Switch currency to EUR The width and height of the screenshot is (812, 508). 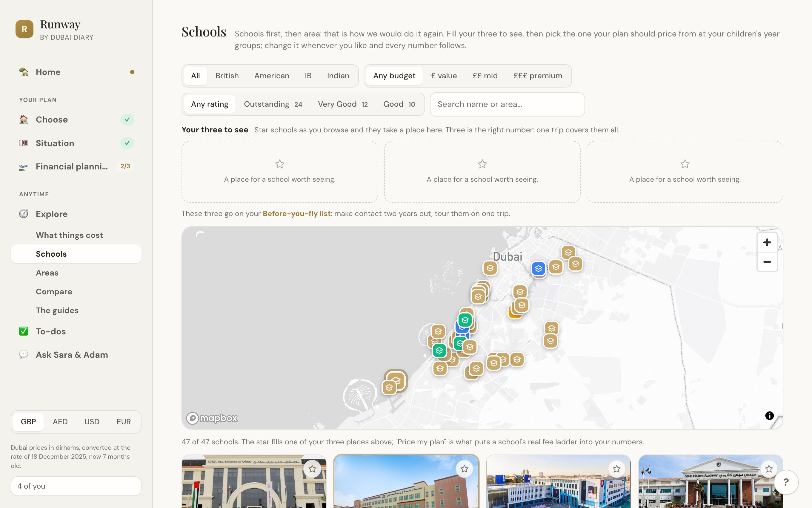coord(124,422)
